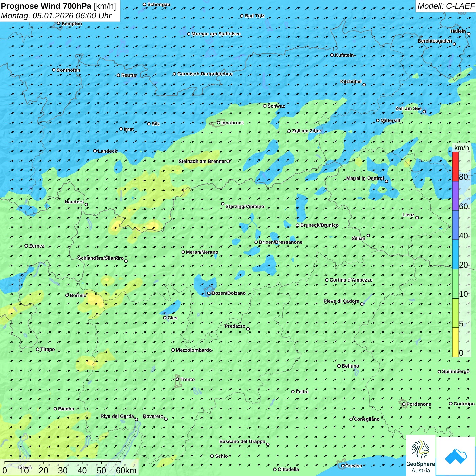Click the red segment of wind legend
This screenshot has width=476, height=476.
click(x=455, y=166)
